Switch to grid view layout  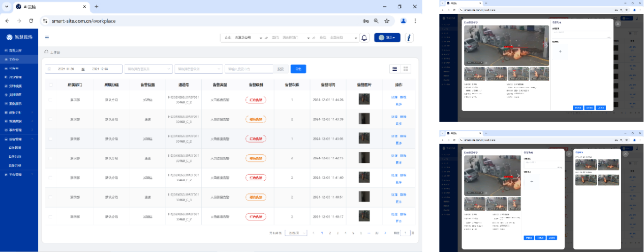click(x=405, y=69)
